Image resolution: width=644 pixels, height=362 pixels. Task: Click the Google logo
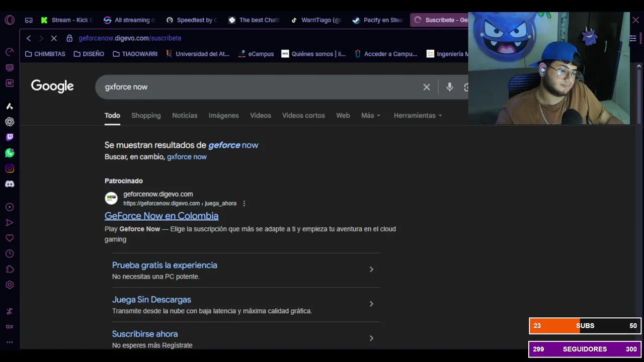pos(52,86)
